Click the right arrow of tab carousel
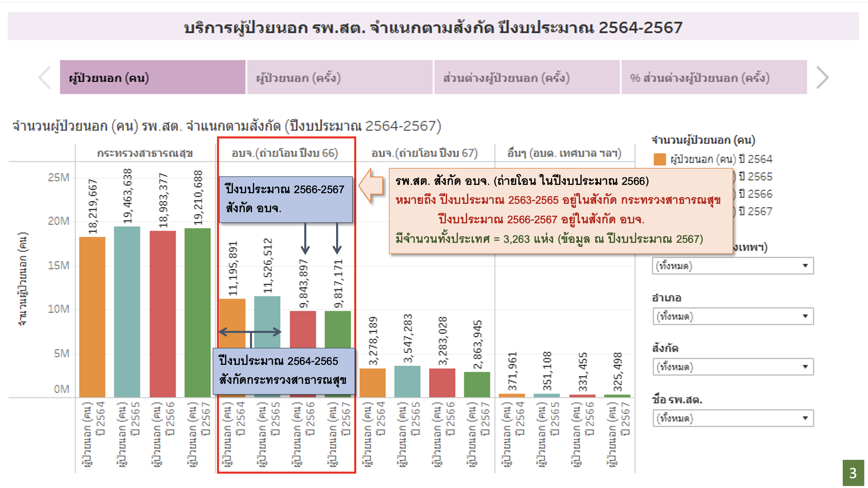868x488 pixels. click(823, 78)
